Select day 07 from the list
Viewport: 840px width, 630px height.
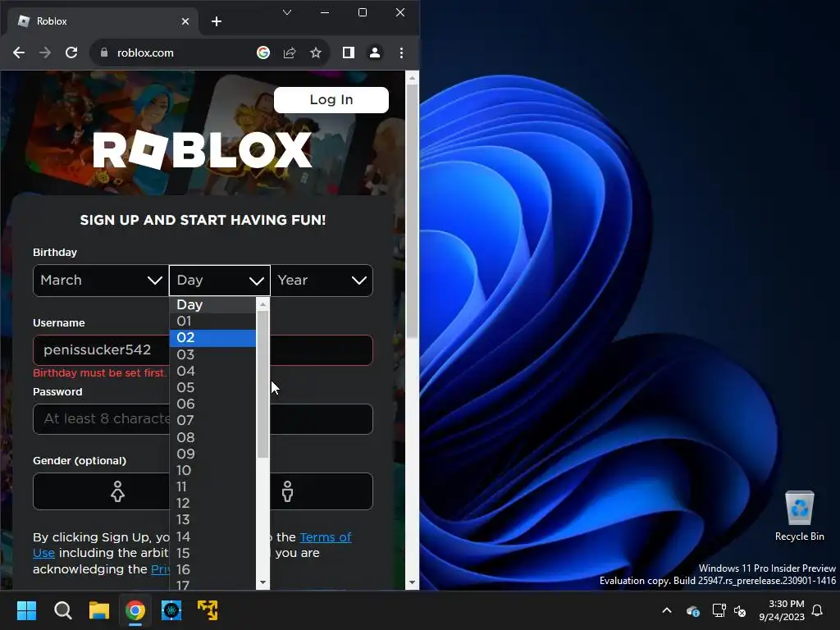point(212,421)
